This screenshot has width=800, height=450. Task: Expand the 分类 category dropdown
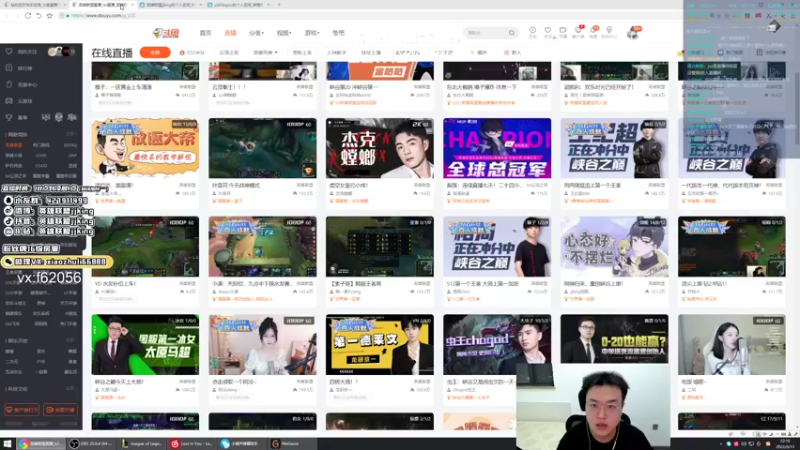[256, 33]
